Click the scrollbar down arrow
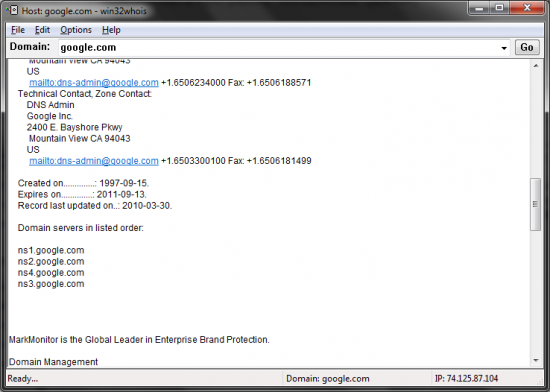Screen dimensions: 550x392 pos(536,360)
